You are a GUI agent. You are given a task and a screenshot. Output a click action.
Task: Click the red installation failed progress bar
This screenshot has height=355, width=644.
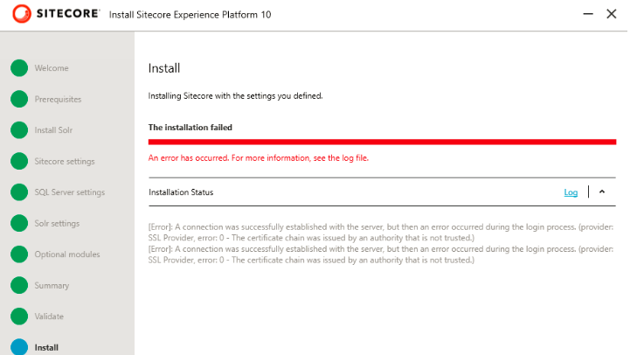382,142
